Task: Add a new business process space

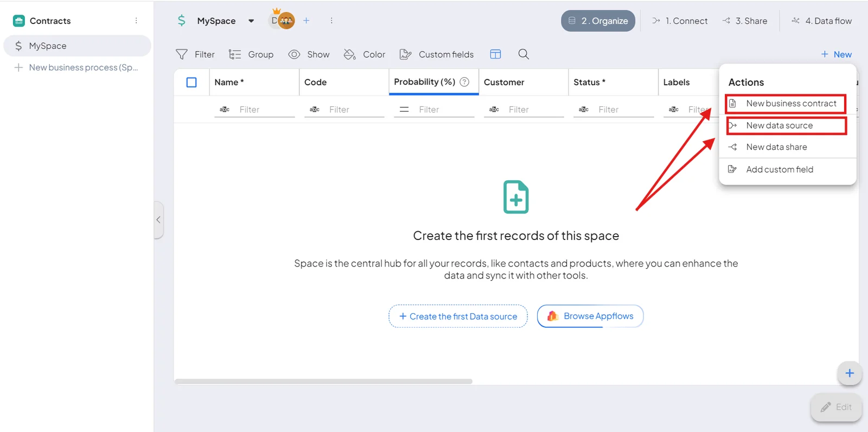Action: tap(77, 67)
